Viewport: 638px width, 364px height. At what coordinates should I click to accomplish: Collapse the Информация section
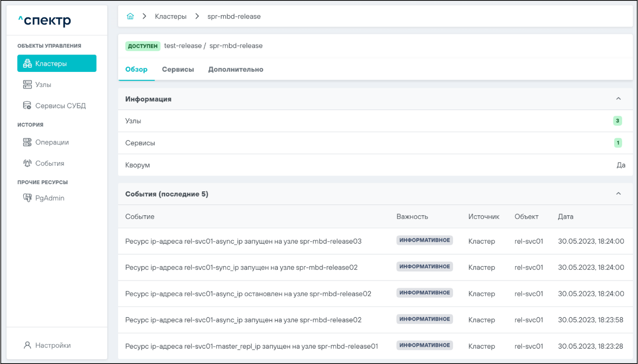click(618, 99)
